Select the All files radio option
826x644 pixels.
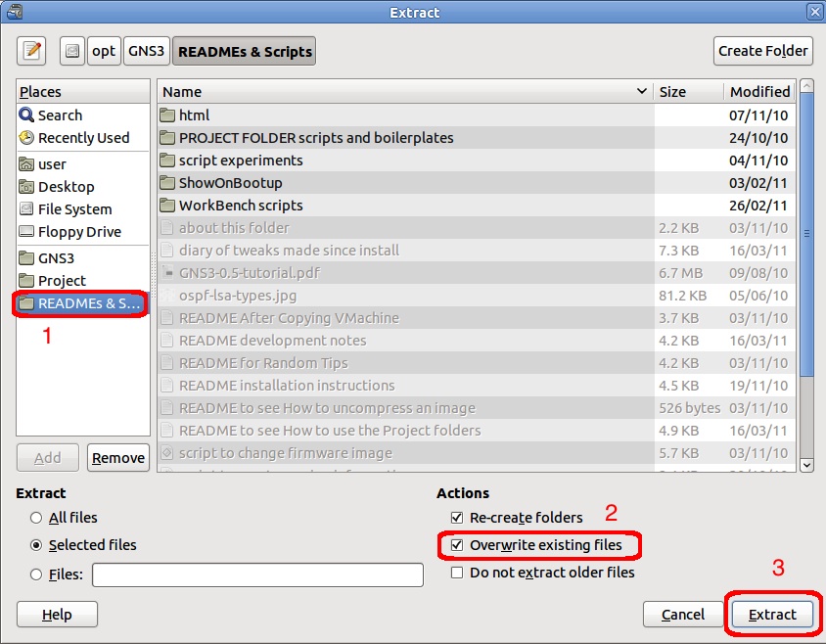coord(37,518)
